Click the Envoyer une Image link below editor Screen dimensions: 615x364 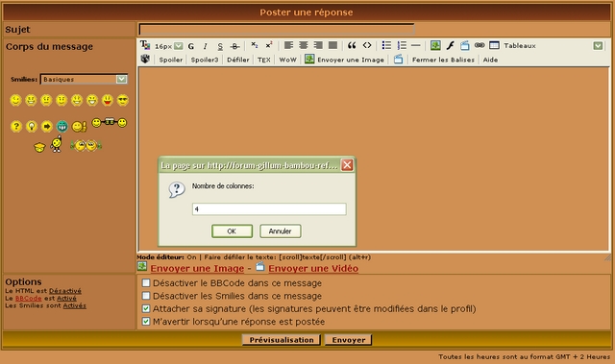(x=197, y=268)
